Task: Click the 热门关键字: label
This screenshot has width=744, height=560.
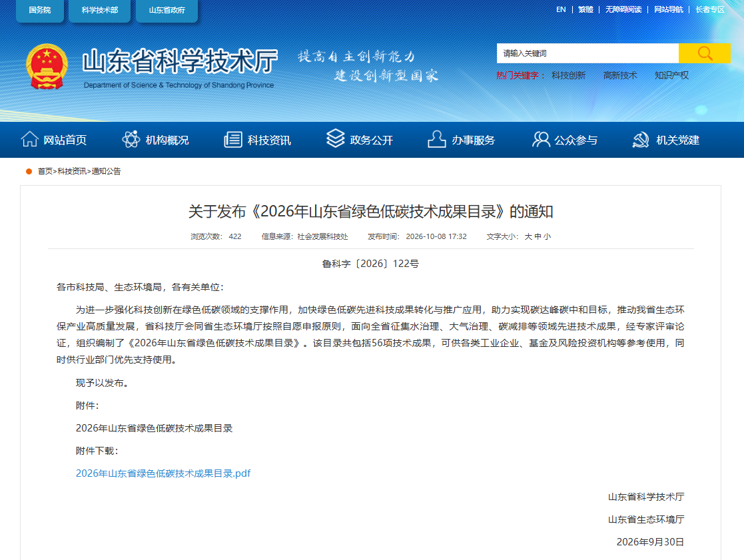Action: pos(520,75)
